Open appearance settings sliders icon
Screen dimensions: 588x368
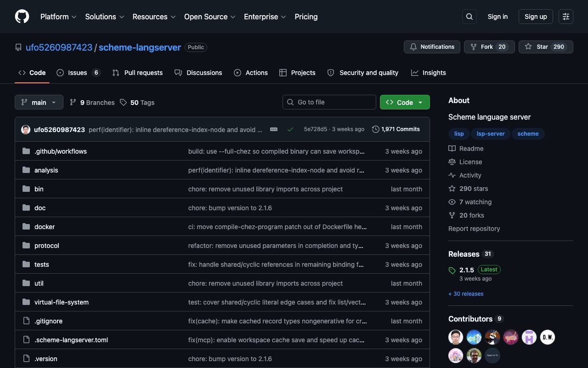566,17
